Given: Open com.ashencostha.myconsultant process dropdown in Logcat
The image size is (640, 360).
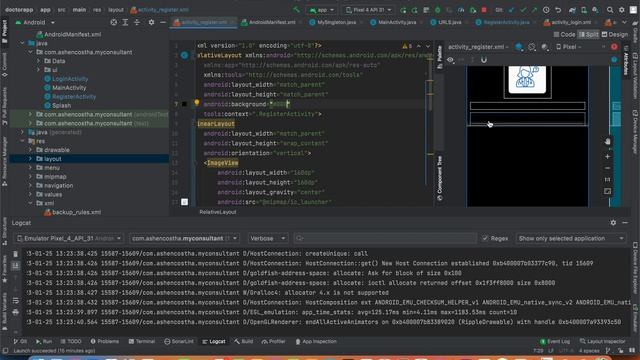Looking at the screenshot, I should coord(184,238).
